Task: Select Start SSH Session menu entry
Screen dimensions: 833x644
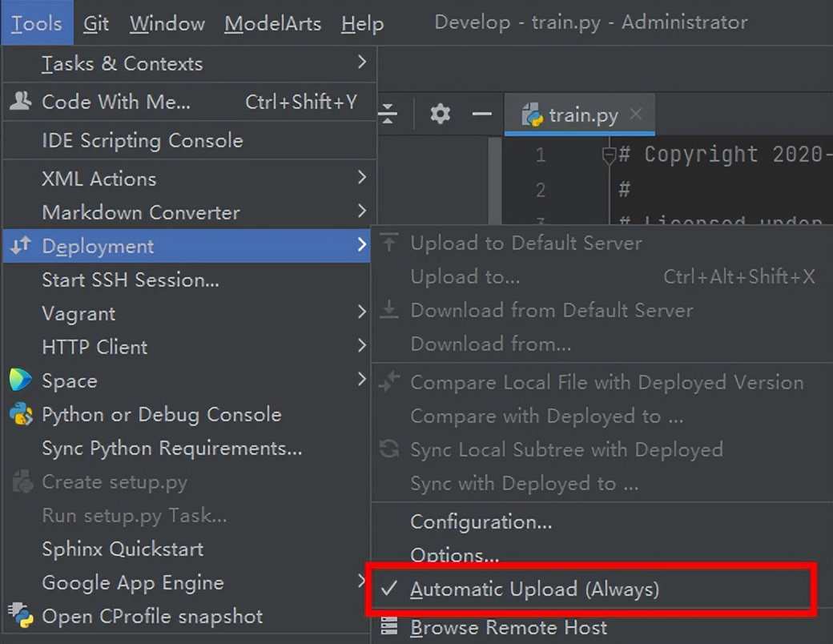Action: 131,280
